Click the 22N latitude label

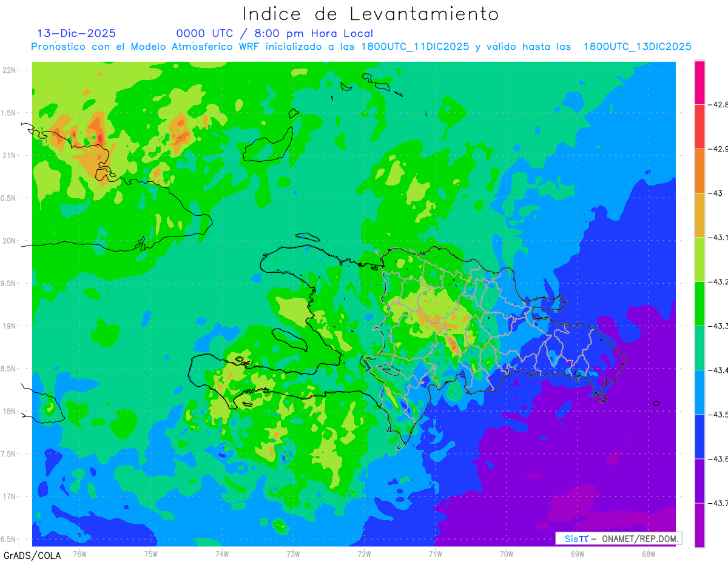10,70
